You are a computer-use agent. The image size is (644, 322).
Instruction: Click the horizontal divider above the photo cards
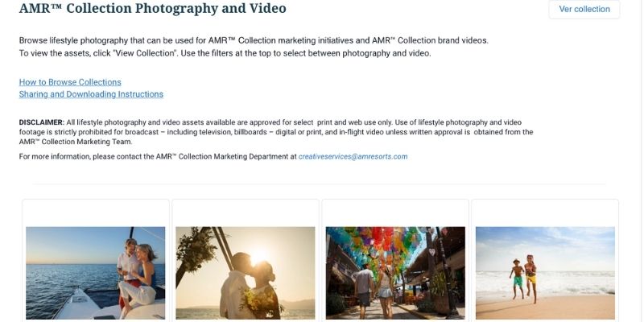[320, 184]
